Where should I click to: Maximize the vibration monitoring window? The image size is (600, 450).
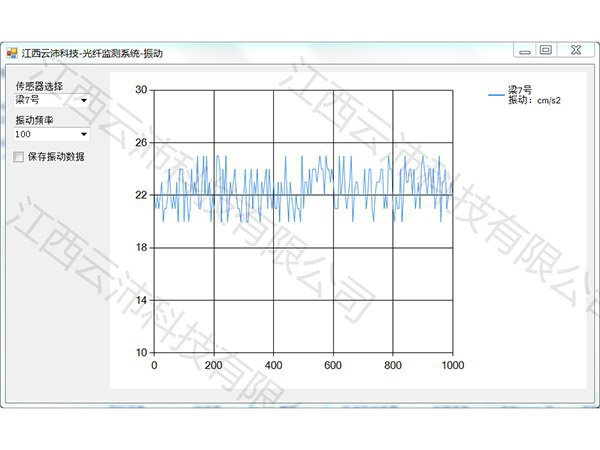[546, 50]
